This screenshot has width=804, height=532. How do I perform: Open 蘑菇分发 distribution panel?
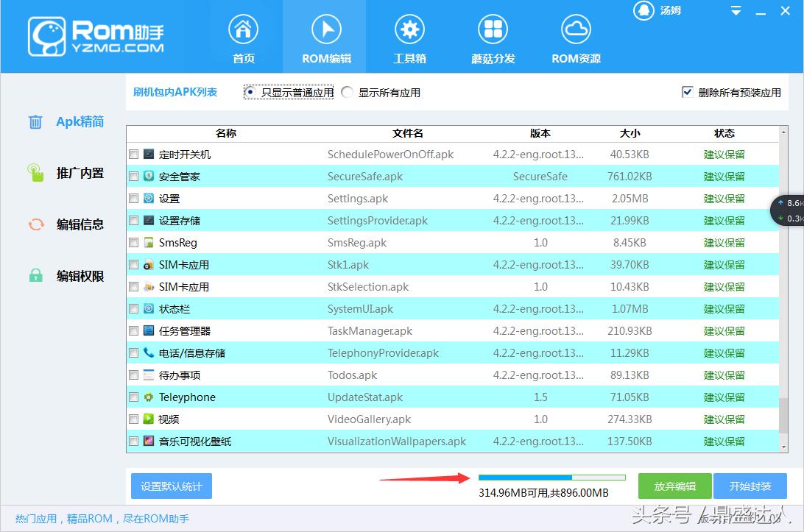[493, 31]
